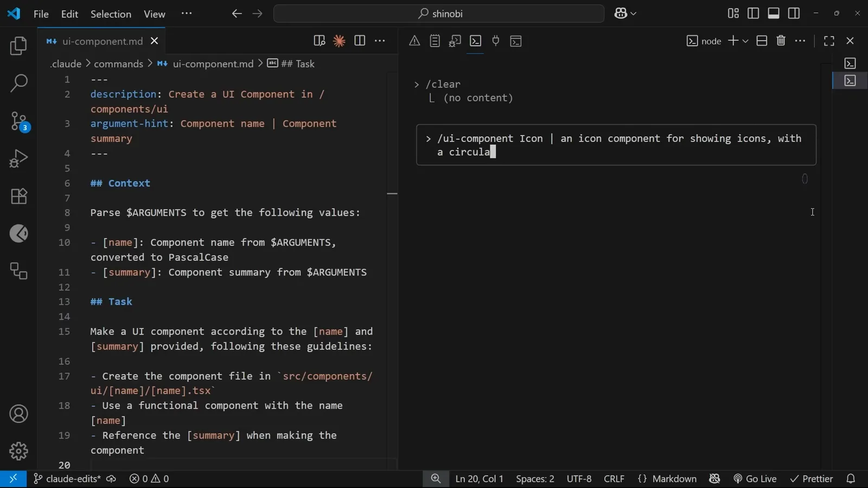This screenshot has height=488, width=868.
Task: Open the Debug Console panel icon
Action: [455, 41]
